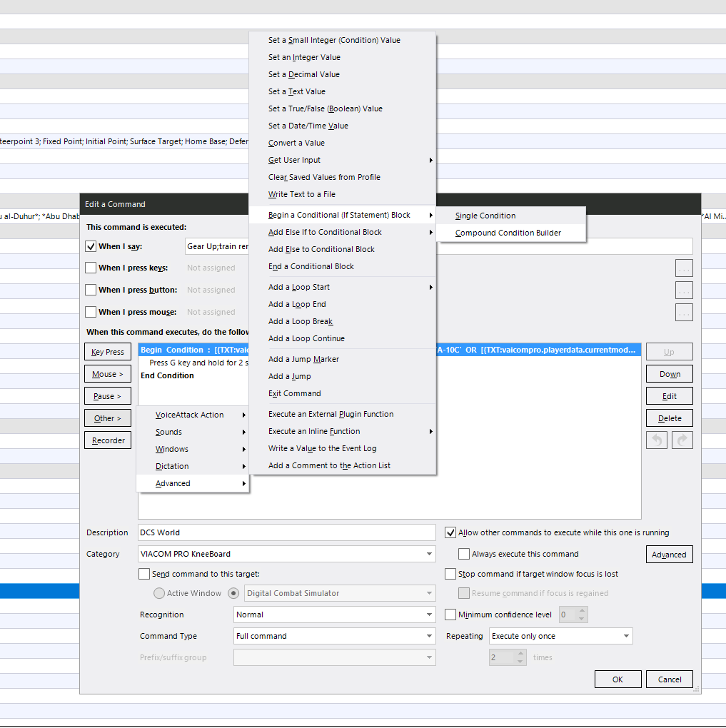726x728 pixels.
Task: Open the mouse assignment ellipsis button
Action: (x=684, y=313)
